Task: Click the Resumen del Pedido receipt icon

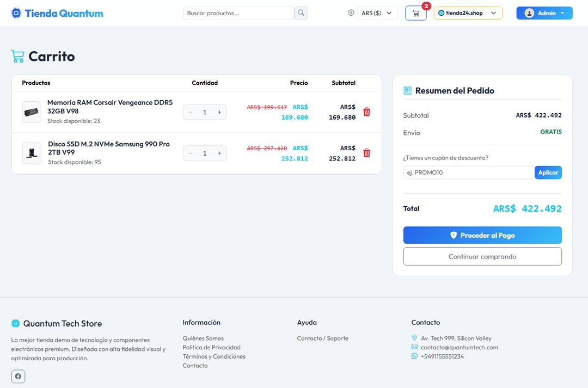Action: click(x=407, y=90)
